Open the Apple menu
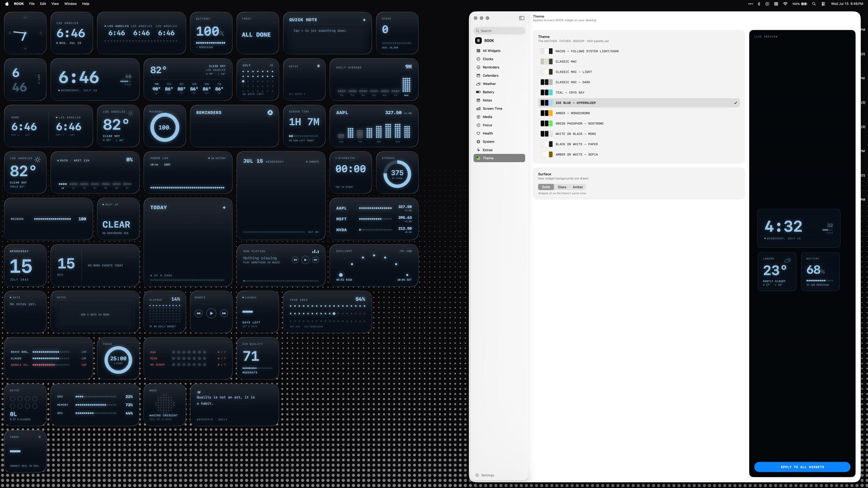 pos(7,4)
